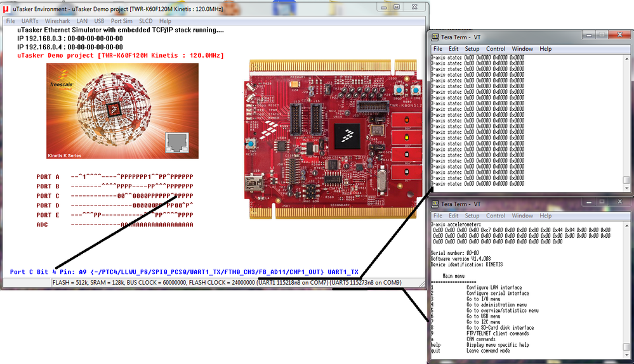Image resolution: width=634 pixels, height=364 pixels.
Task: Open File menu in upper Tera Term window
Action: pos(438,49)
